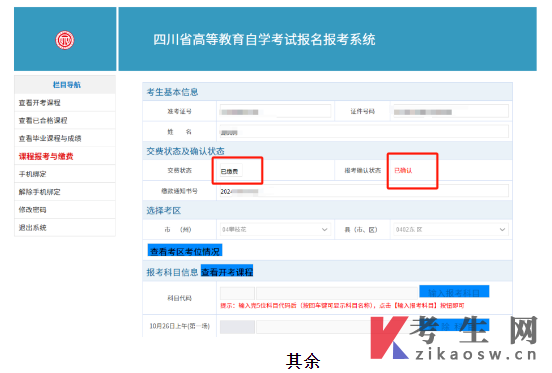Click the 姓名 input field
The image size is (552, 373).
point(364,132)
